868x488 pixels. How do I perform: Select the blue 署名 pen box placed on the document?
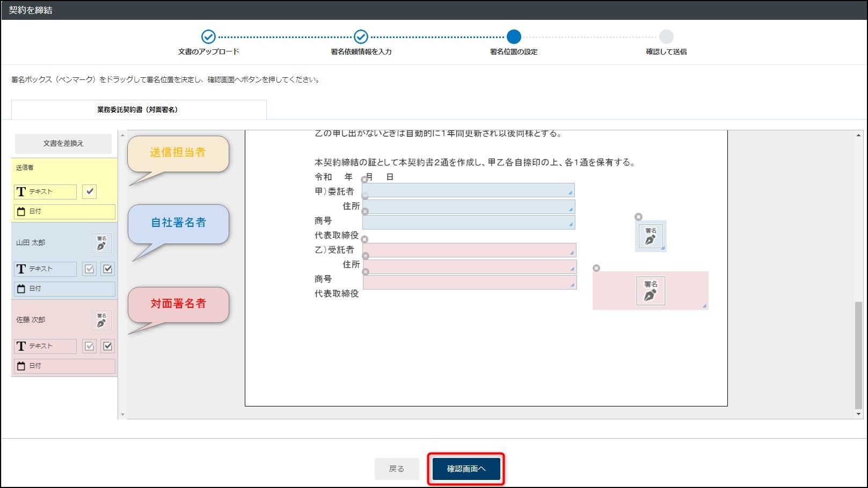(x=651, y=236)
